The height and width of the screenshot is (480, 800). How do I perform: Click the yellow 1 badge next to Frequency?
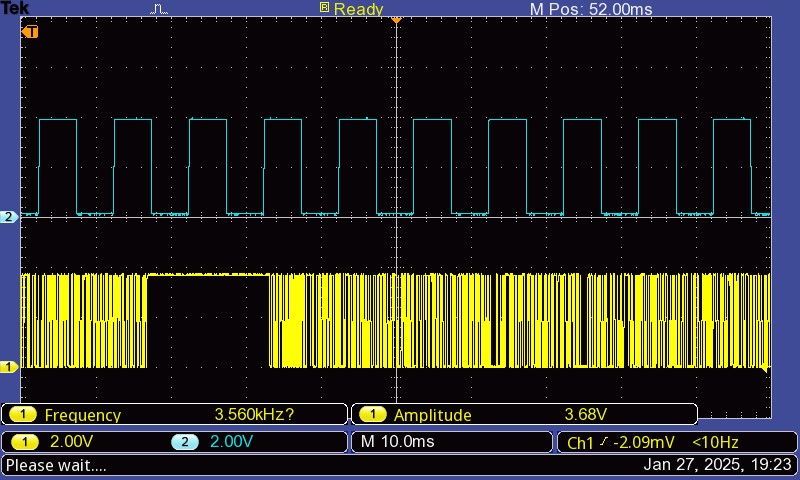[x=24, y=415]
